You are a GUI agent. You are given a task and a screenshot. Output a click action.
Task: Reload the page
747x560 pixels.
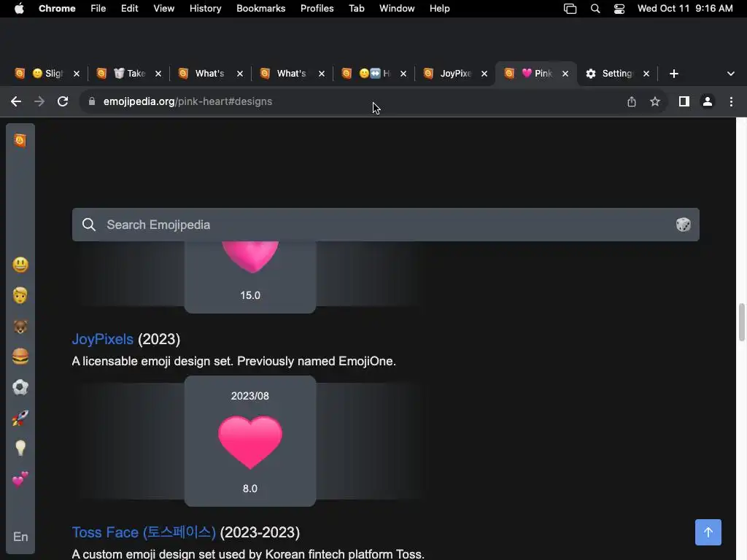point(63,101)
